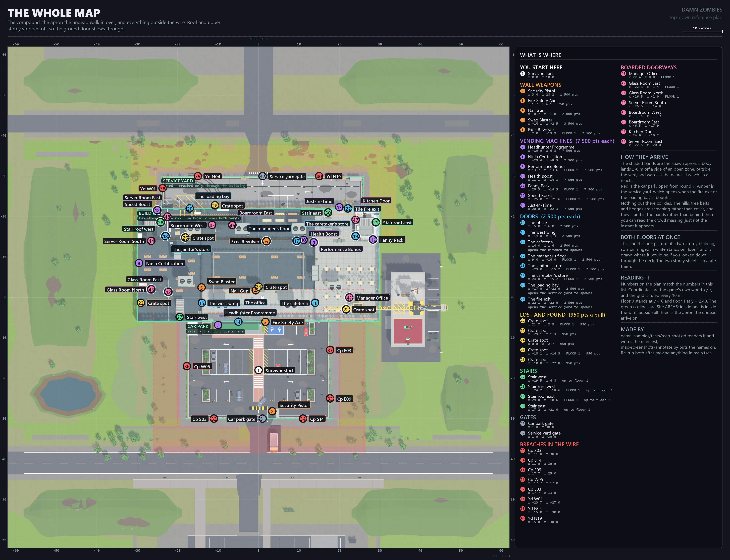The width and height of the screenshot is (730, 560).
Task: Select breach pin 38 Yd W01 on the map
Action: (163, 188)
